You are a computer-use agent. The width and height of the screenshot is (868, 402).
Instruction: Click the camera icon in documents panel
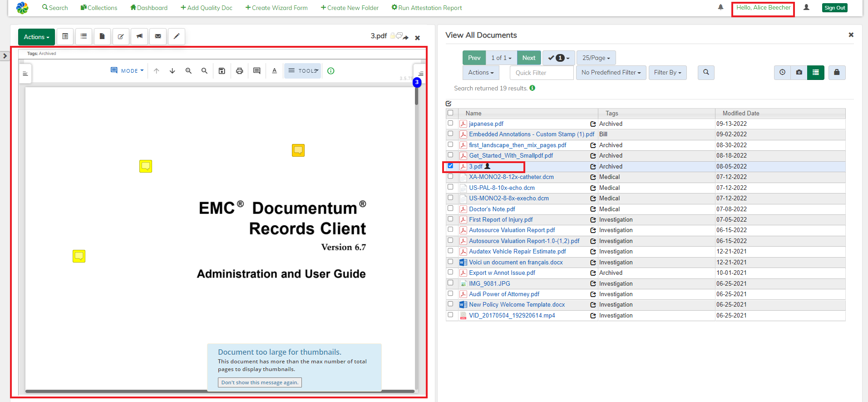799,72
